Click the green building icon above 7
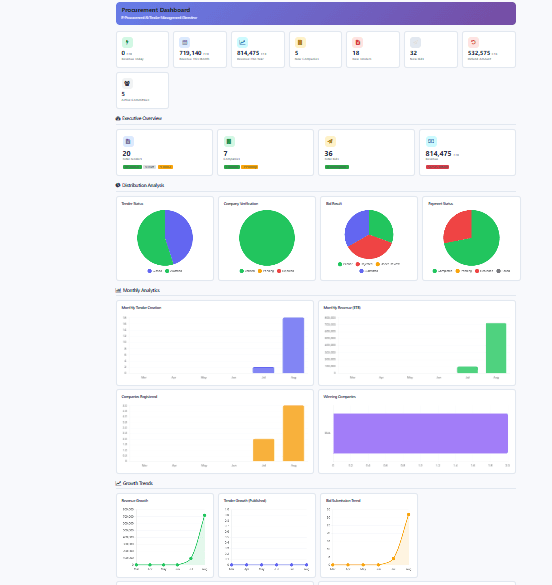This screenshot has height=585, width=552. pos(229,141)
